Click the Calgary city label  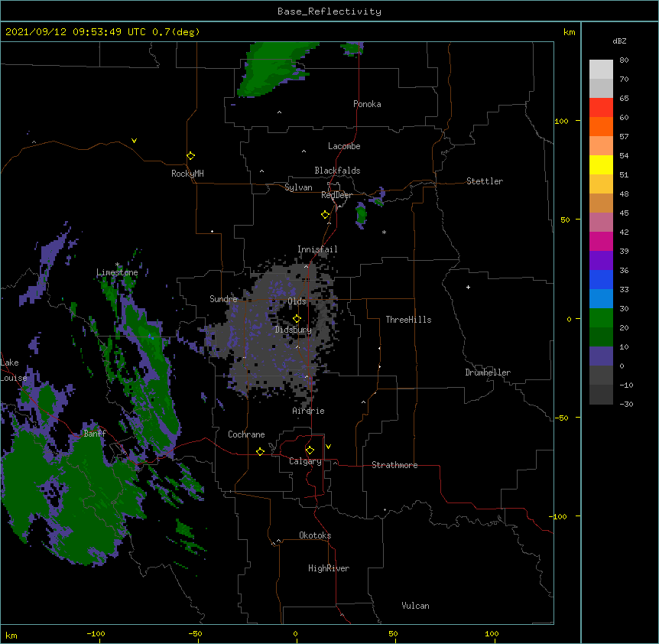point(305,461)
